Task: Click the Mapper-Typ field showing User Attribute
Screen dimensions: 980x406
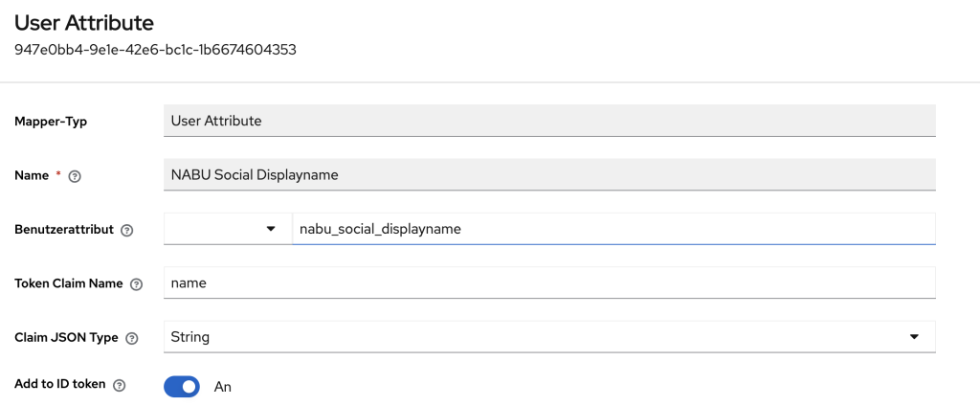Action: click(549, 121)
